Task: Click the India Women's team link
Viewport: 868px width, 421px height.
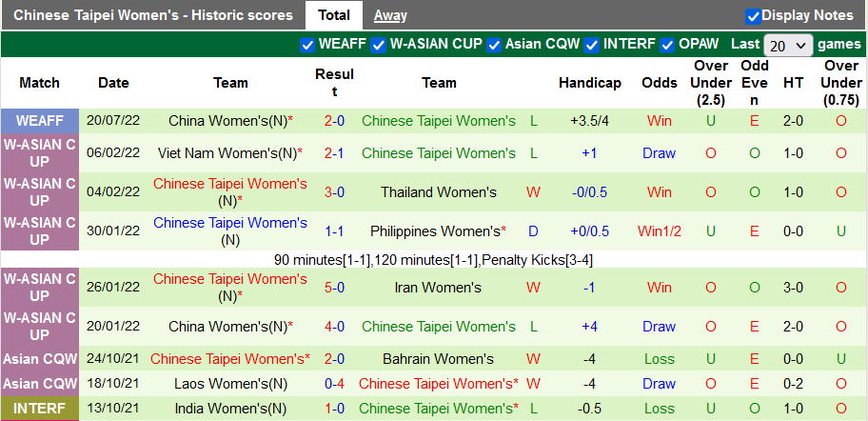Action: (226, 409)
